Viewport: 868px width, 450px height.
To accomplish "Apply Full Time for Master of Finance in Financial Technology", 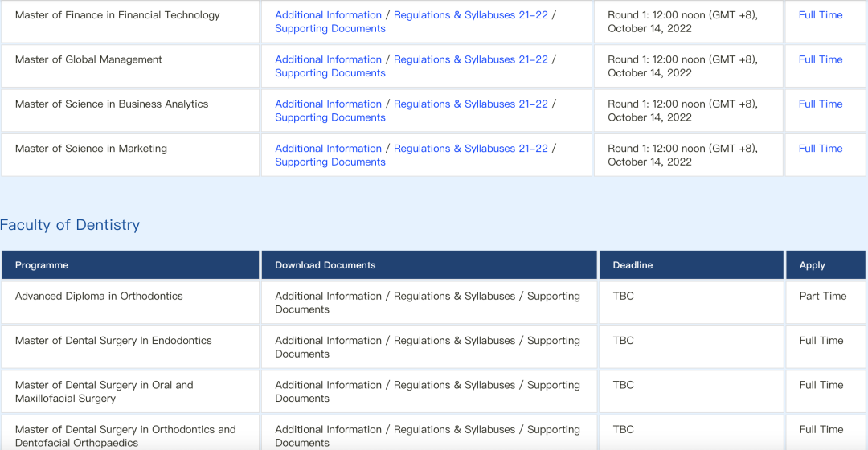I will (x=821, y=15).
